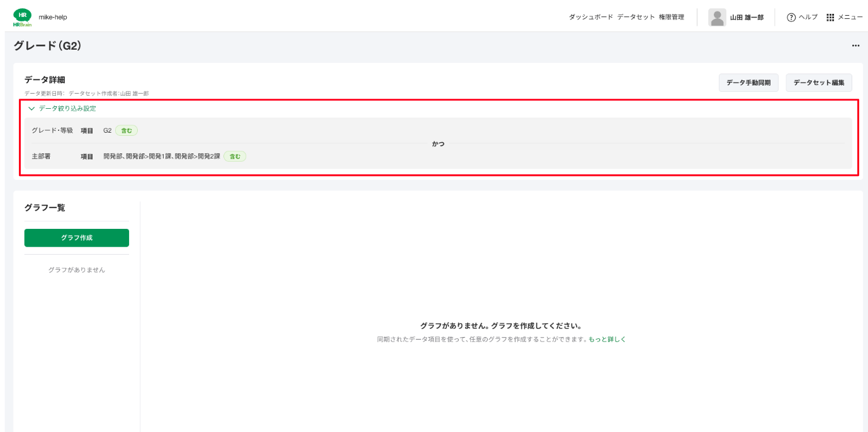Image resolution: width=868 pixels, height=432 pixels.
Task: Click the 含む badge next to G2
Action: pyautogui.click(x=127, y=131)
